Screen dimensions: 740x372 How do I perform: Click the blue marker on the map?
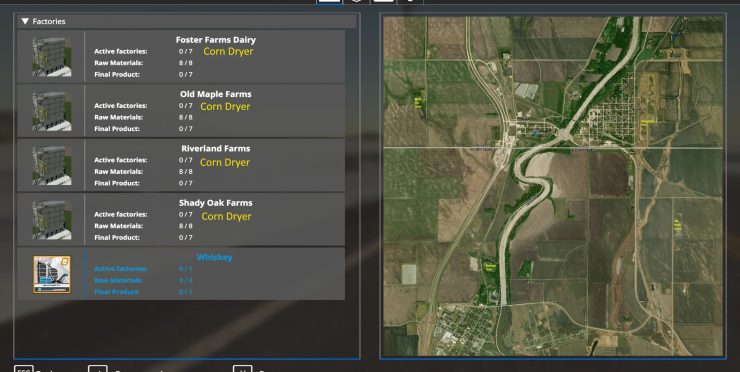[x=534, y=134]
